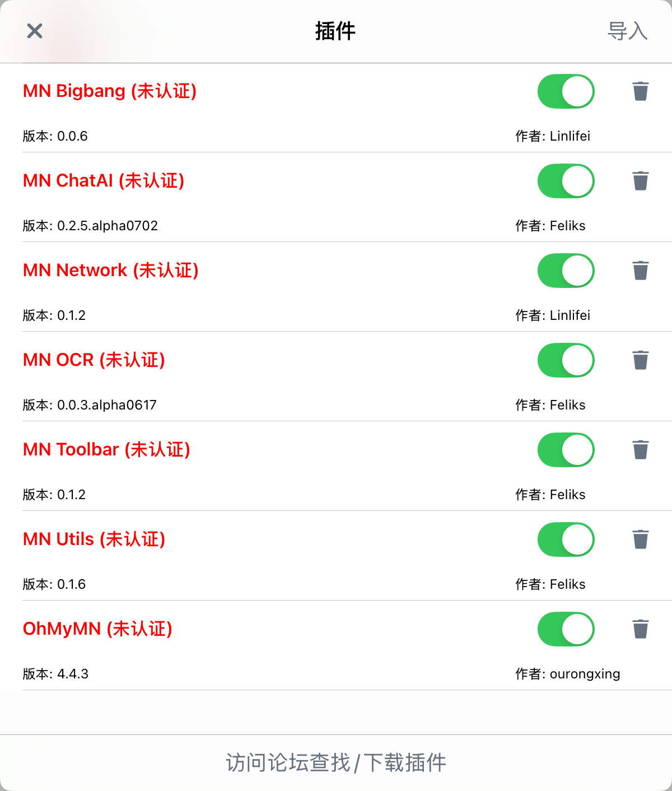Image resolution: width=672 pixels, height=791 pixels.
Task: Delete the MN ChatAI plugin
Action: click(640, 181)
